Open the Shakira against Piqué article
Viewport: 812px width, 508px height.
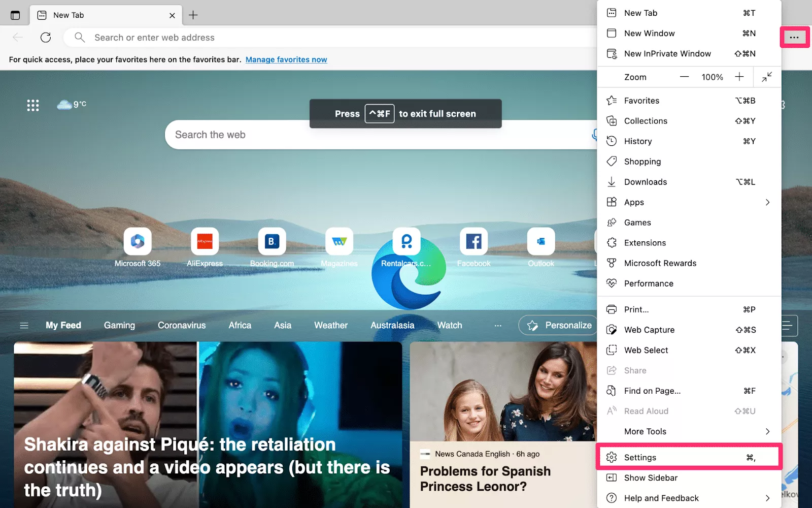[x=207, y=467]
